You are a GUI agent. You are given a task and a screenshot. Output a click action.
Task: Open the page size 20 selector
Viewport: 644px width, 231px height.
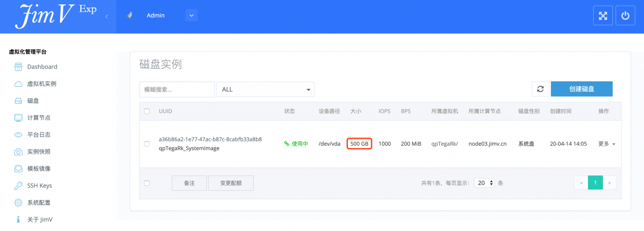[x=484, y=183]
